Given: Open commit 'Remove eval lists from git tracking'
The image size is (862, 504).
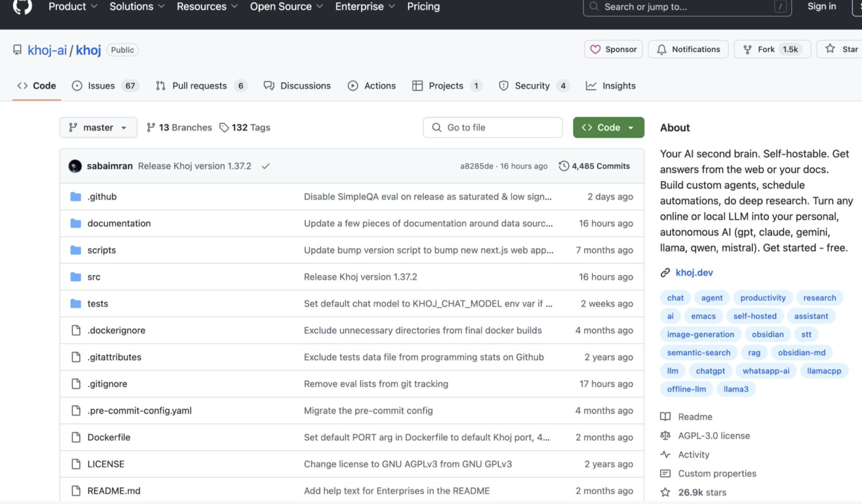Looking at the screenshot, I should pyautogui.click(x=376, y=384).
